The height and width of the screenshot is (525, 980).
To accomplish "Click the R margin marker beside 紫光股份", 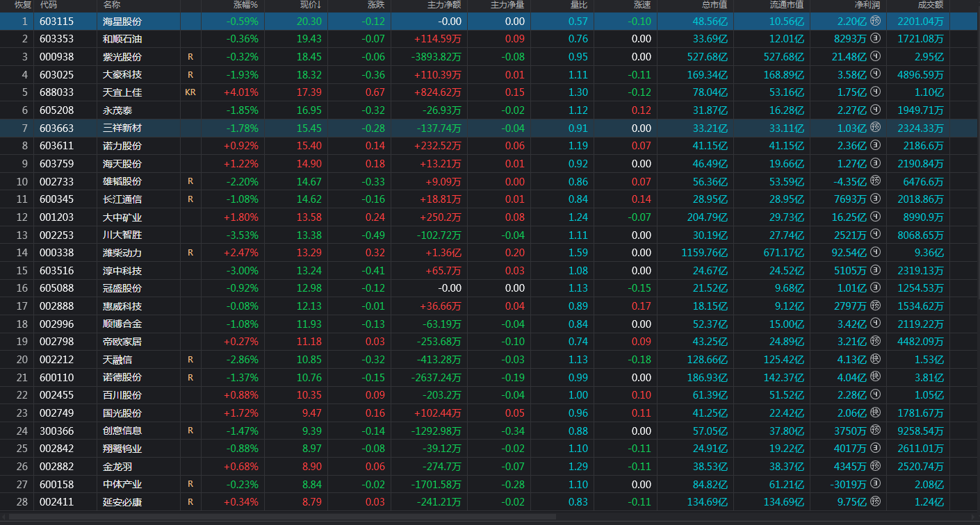I will click(190, 57).
